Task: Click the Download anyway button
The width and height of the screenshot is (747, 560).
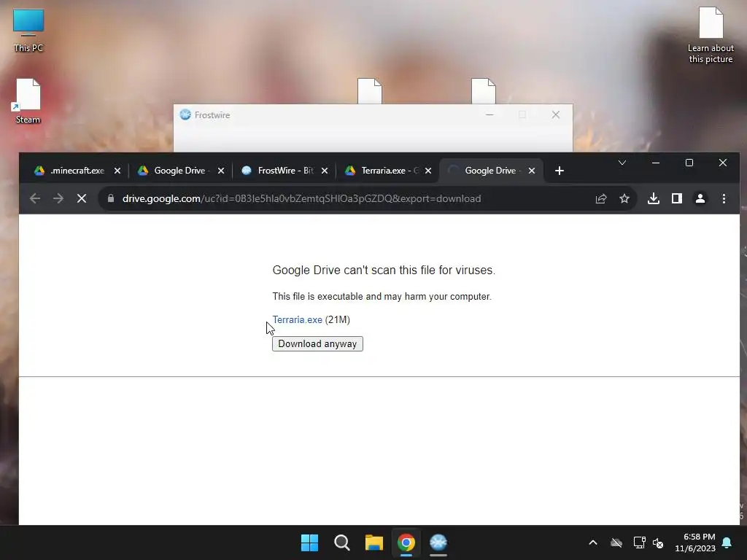Action: [x=317, y=344]
